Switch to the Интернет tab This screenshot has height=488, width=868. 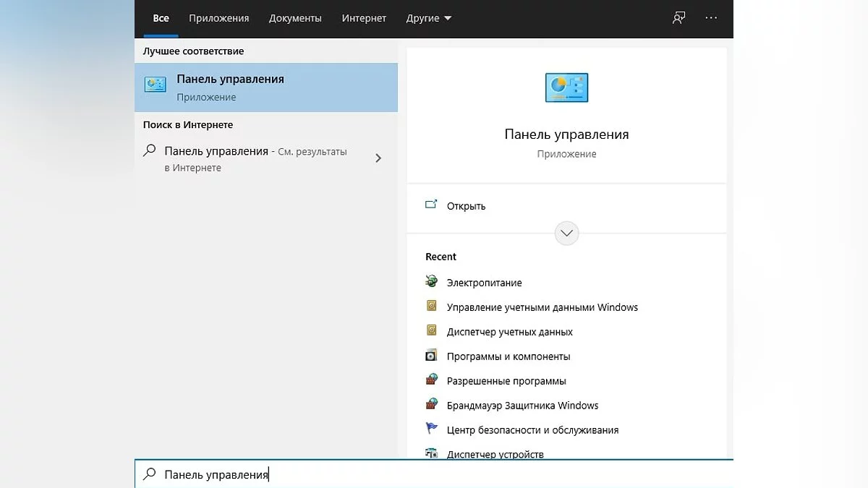click(364, 18)
